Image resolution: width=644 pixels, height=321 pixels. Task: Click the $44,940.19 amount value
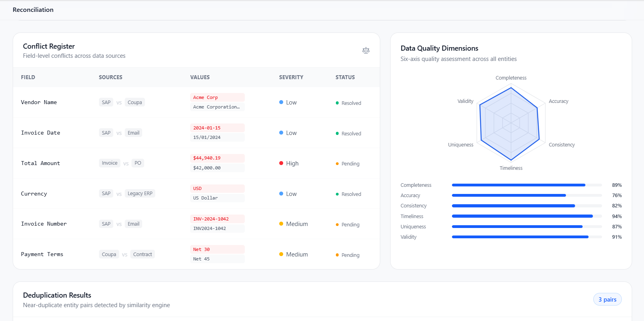(217, 158)
